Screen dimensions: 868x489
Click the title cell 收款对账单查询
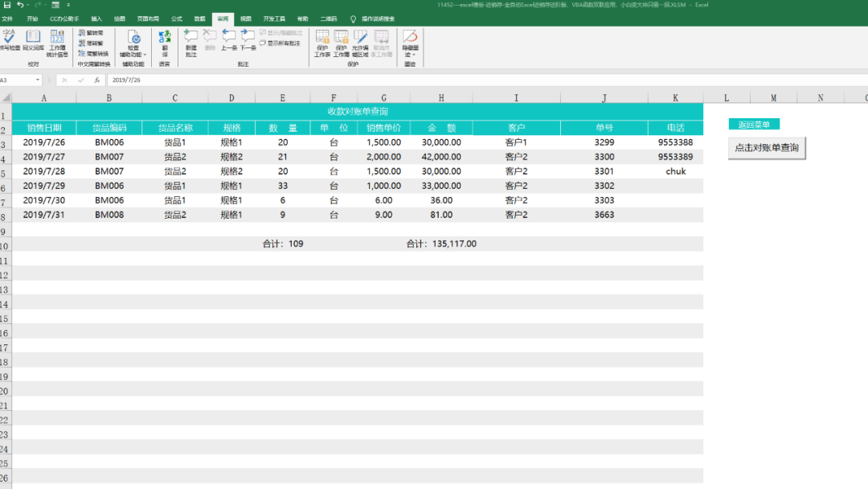tap(358, 111)
